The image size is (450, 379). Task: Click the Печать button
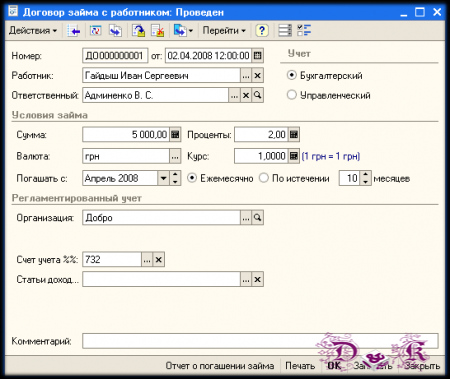[300, 366]
